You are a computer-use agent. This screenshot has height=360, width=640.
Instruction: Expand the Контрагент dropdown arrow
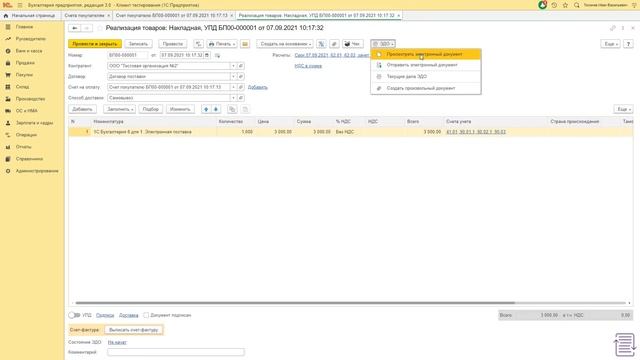pos(233,66)
